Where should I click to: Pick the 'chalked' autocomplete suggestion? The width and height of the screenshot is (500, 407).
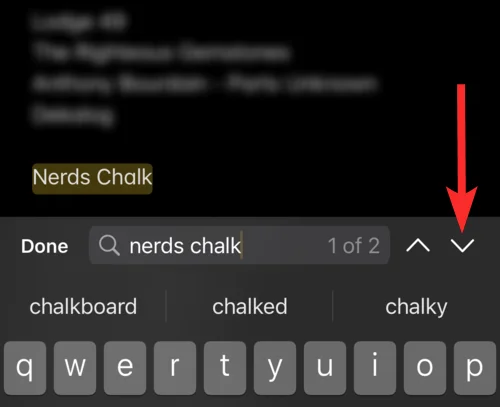[250, 307]
